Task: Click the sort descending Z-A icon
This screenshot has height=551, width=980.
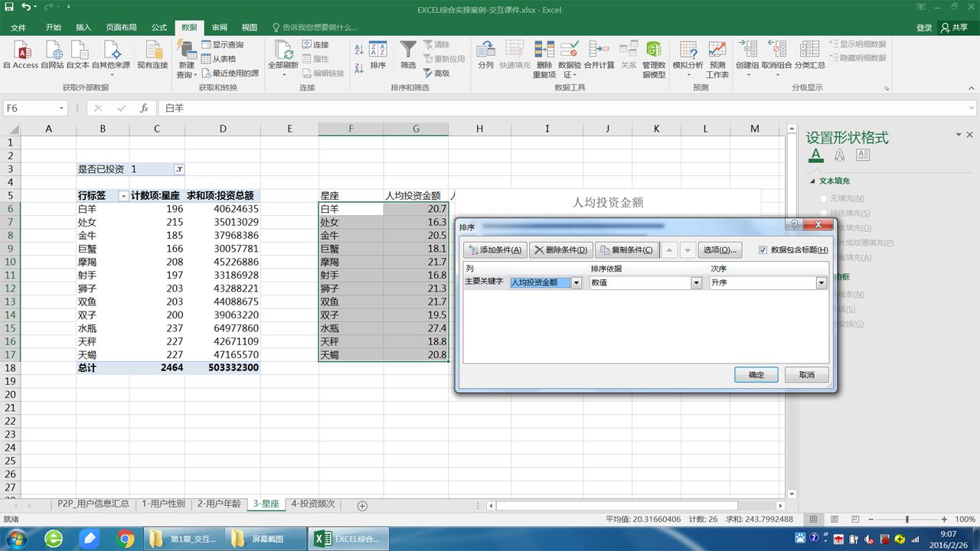Action: coord(359,67)
